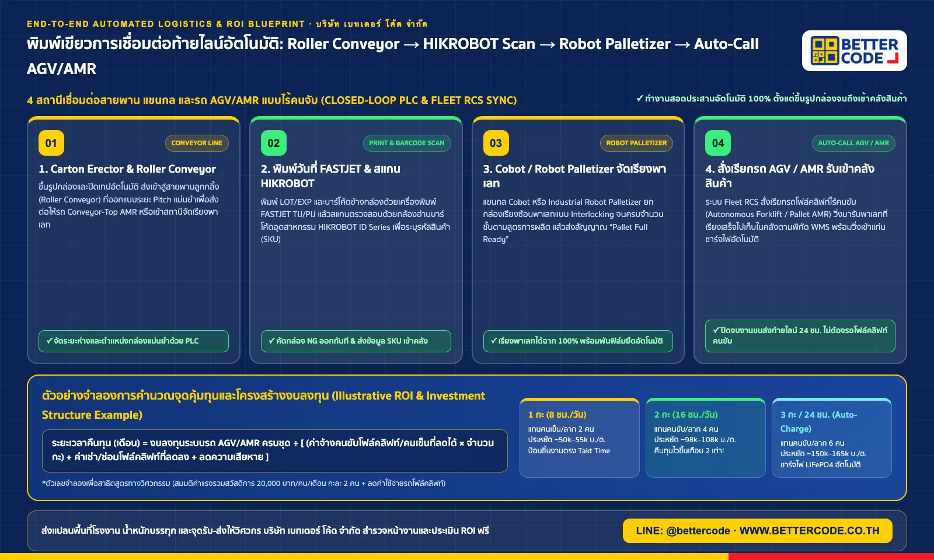
Task: Click the yellow 01 step badge
Action: coord(51,143)
